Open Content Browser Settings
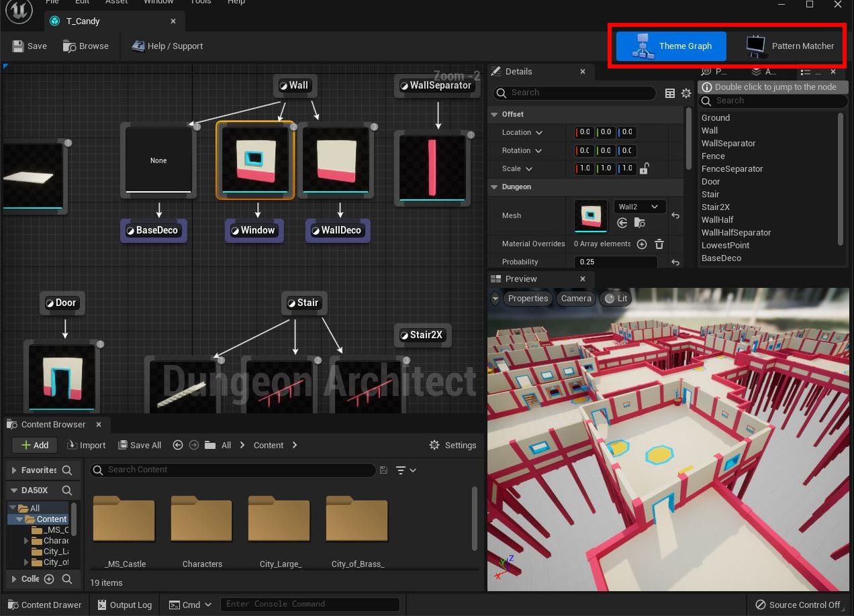Image resolution: width=854 pixels, height=616 pixels. tap(453, 445)
